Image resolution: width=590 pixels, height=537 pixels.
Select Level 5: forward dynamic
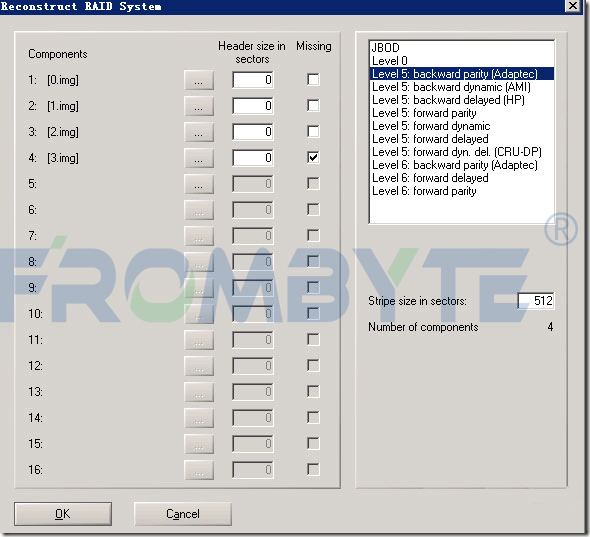(x=461, y=126)
